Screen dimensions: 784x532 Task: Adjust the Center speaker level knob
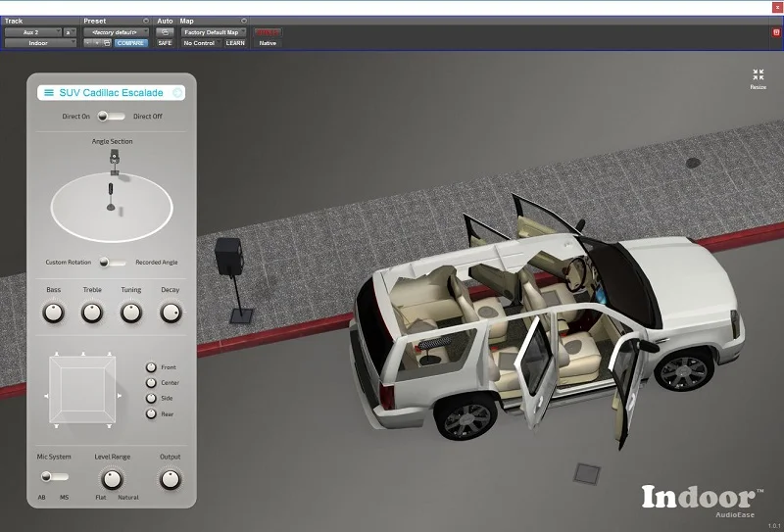151,383
